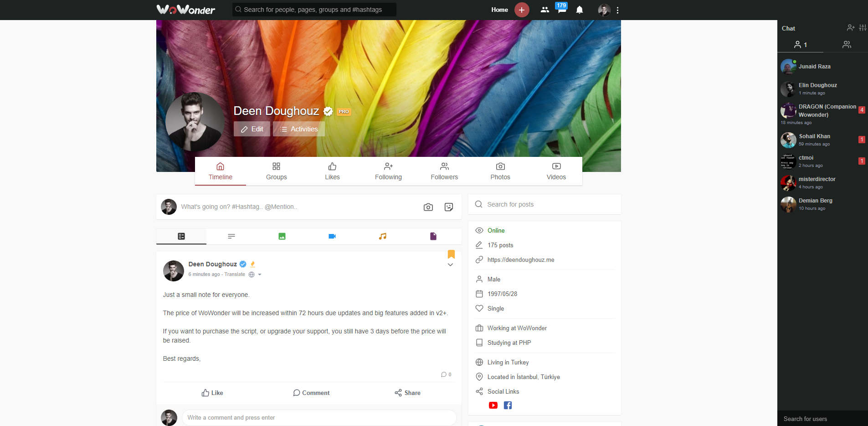The height and width of the screenshot is (426, 868).
Task: Expand post options chevron below bookmark
Action: click(450, 265)
